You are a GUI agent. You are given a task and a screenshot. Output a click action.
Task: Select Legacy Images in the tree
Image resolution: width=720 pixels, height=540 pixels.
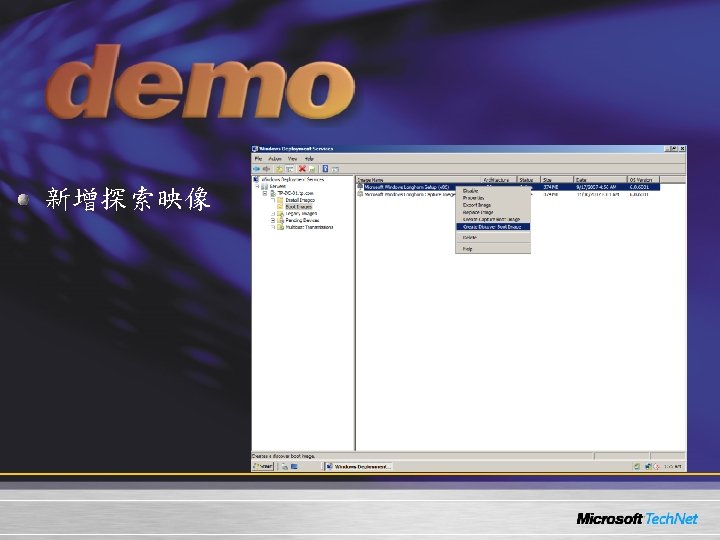301,214
